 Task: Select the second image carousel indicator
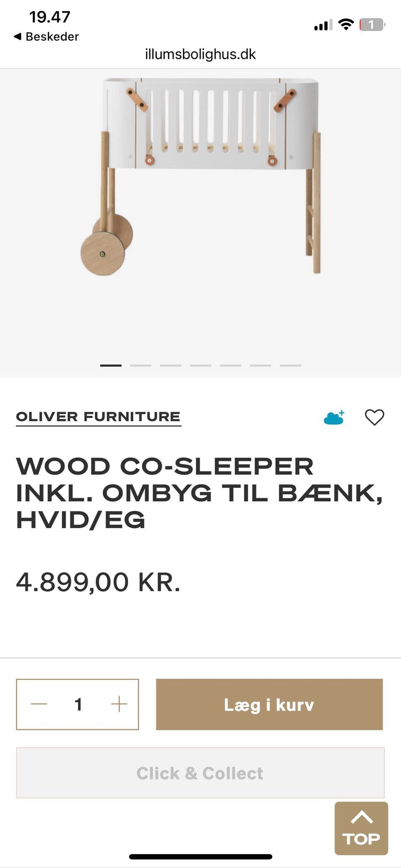pyautogui.click(x=141, y=365)
